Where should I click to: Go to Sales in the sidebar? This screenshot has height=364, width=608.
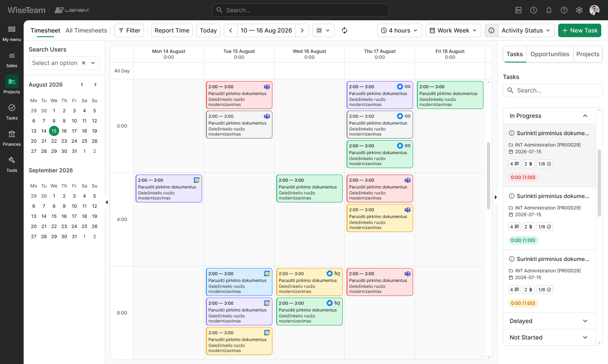12,60
